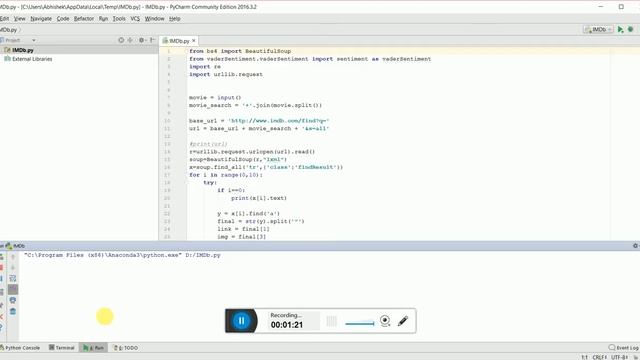Screen dimensions: 640x360
Task: Click the down stack trace arrow
Action: [13, 268]
